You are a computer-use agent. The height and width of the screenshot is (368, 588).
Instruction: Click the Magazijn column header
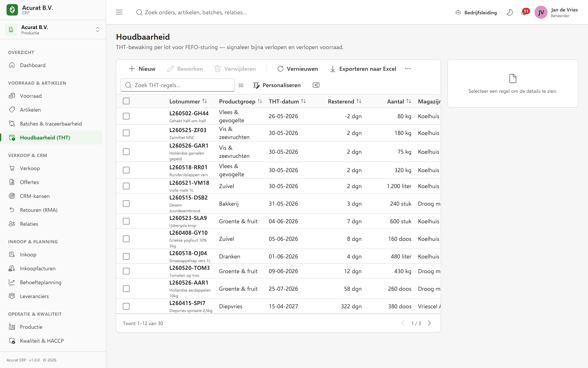click(x=429, y=101)
